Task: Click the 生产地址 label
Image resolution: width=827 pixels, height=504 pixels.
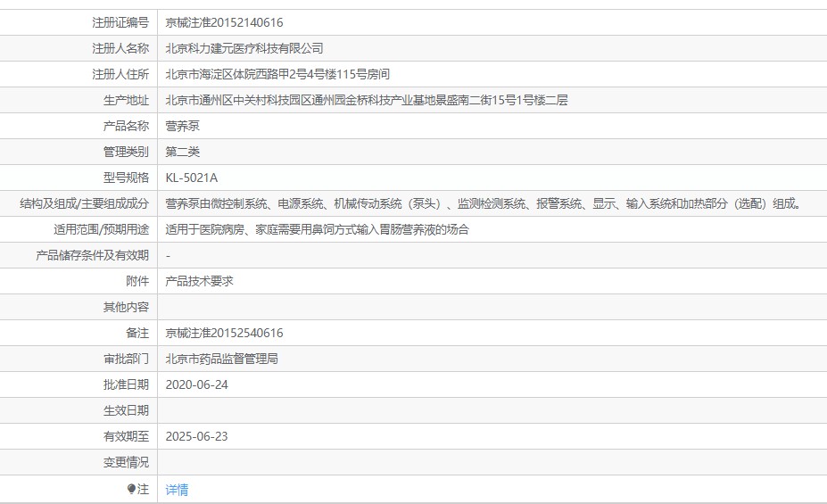Action: [126, 100]
